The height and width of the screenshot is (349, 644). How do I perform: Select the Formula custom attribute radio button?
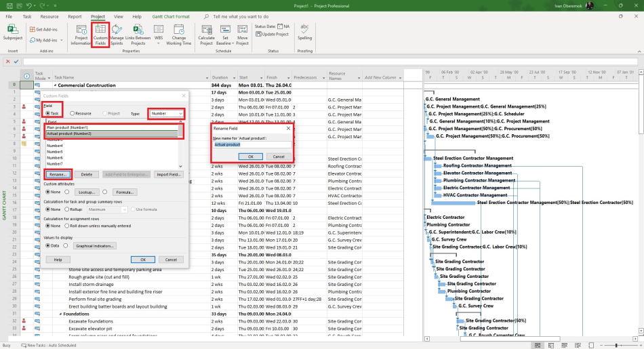(104, 192)
